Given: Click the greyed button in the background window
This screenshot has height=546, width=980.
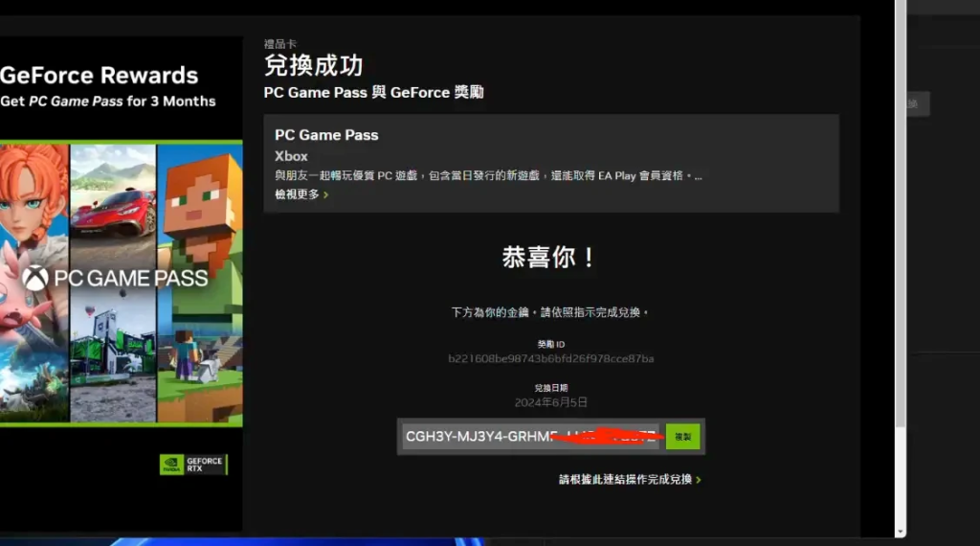Looking at the screenshot, I should [918, 103].
